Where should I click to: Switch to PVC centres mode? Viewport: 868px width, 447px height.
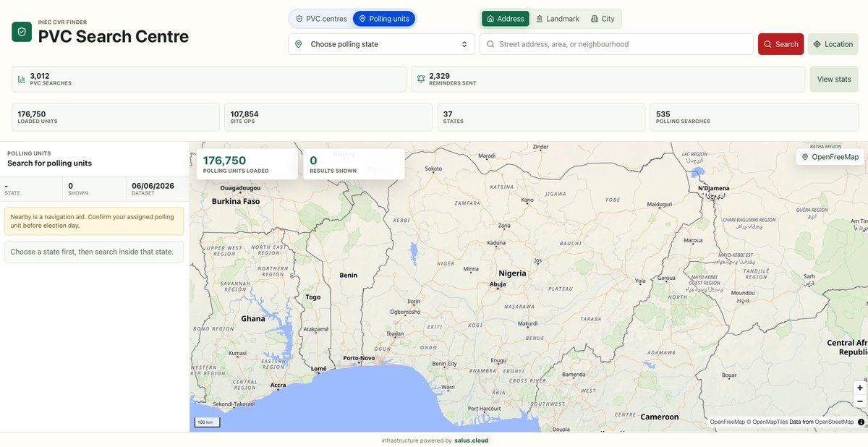321,19
